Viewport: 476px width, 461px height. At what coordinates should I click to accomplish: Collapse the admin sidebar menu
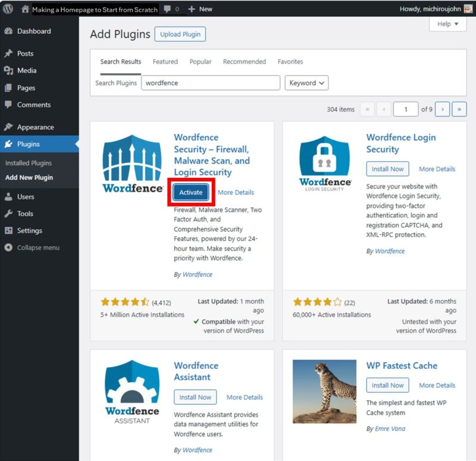click(x=37, y=247)
